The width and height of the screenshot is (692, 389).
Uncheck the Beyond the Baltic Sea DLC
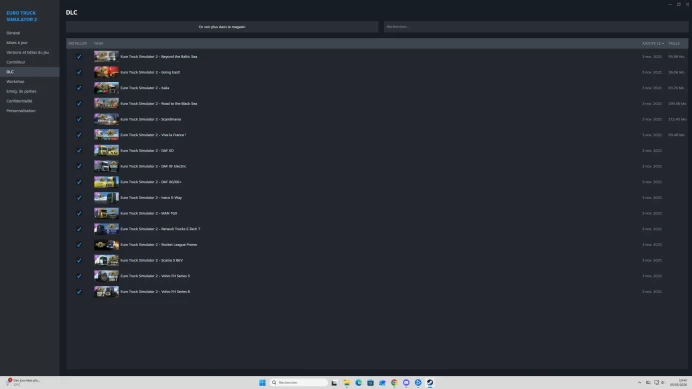[79, 57]
